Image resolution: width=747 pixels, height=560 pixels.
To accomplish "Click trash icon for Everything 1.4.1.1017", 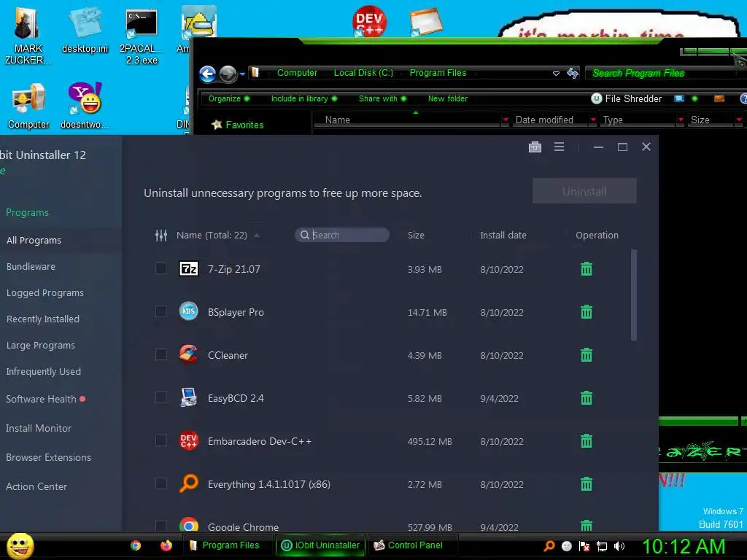I will pyautogui.click(x=587, y=484).
